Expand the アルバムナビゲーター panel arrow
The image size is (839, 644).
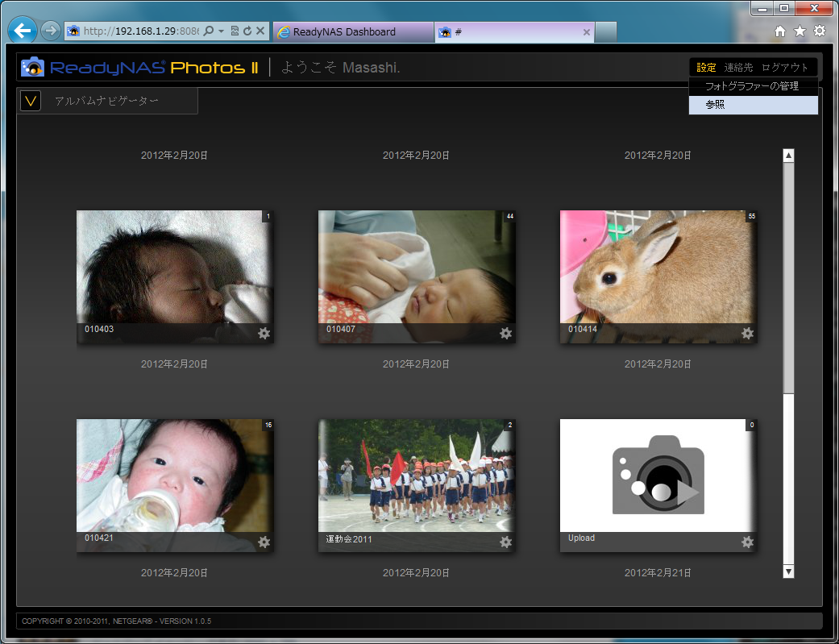(31, 101)
